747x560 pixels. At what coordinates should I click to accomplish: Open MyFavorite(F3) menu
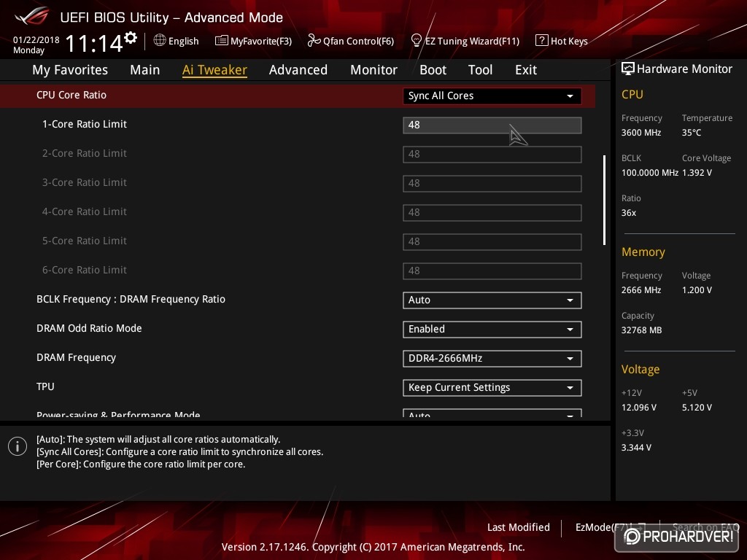pyautogui.click(x=261, y=41)
